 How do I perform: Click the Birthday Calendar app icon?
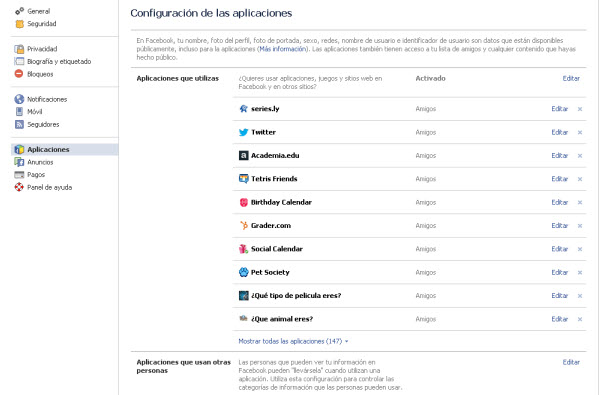(243, 202)
